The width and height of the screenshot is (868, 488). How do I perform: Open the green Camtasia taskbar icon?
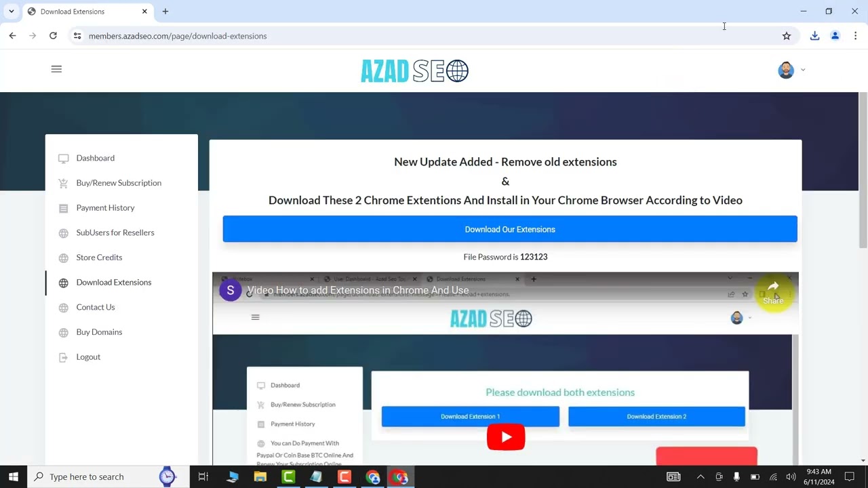click(x=288, y=477)
